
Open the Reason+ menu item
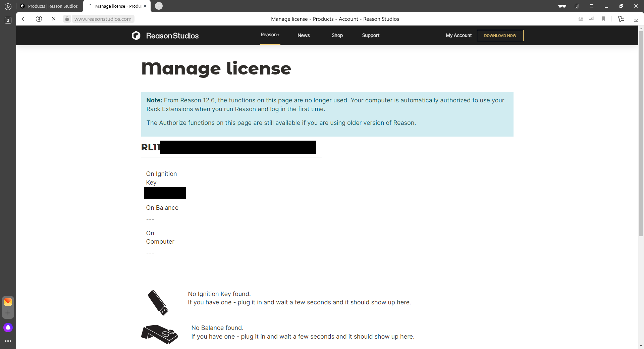click(270, 35)
